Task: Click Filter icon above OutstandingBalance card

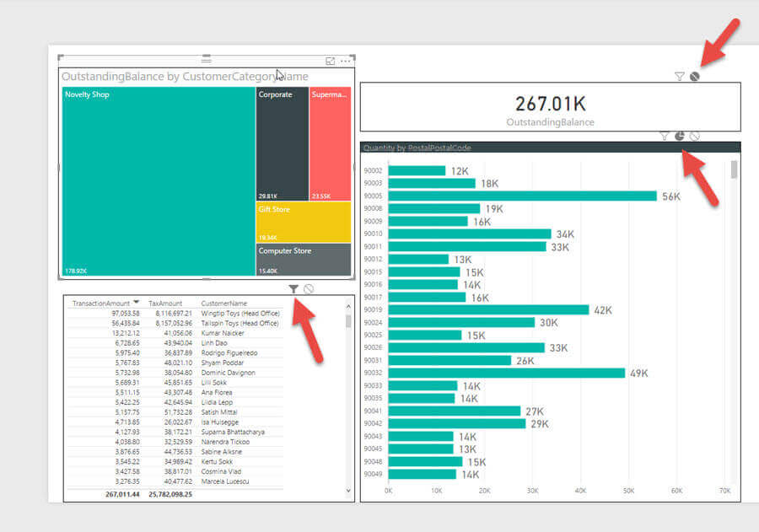Action: click(x=680, y=77)
